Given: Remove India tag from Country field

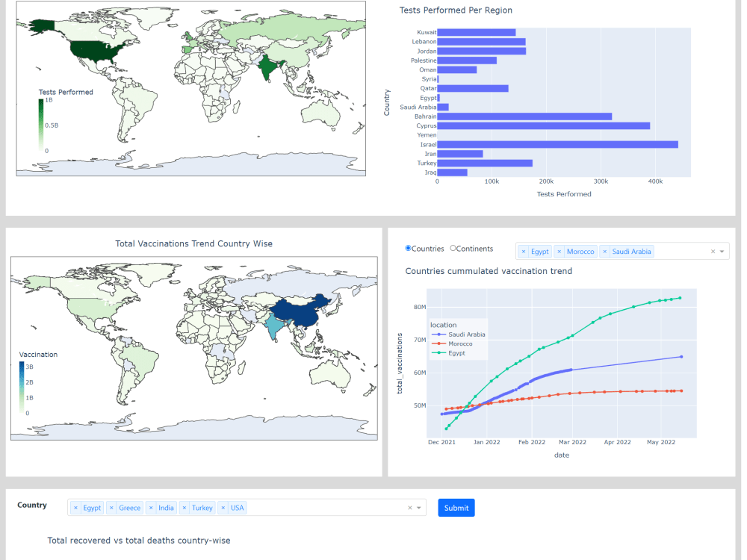Looking at the screenshot, I should (153, 507).
